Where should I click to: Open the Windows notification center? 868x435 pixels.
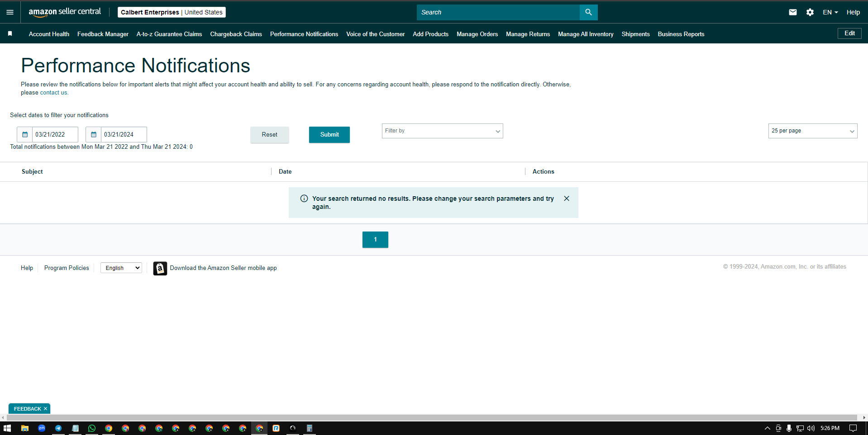point(853,428)
